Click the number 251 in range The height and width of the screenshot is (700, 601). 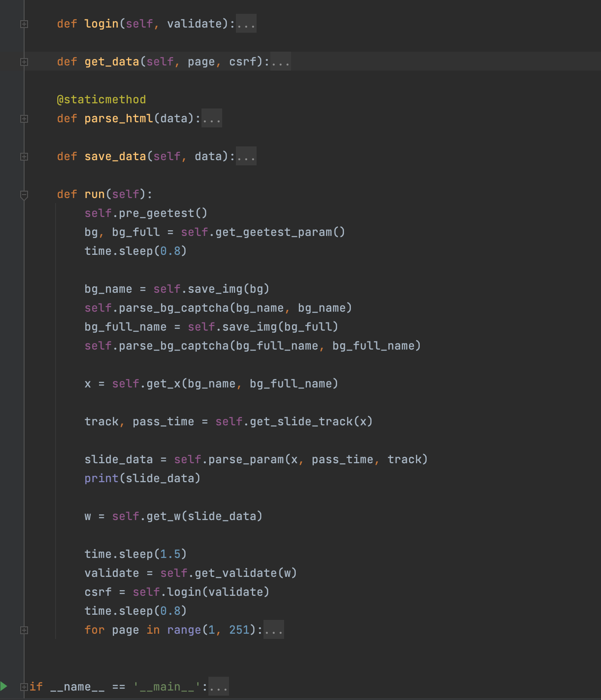point(239,630)
